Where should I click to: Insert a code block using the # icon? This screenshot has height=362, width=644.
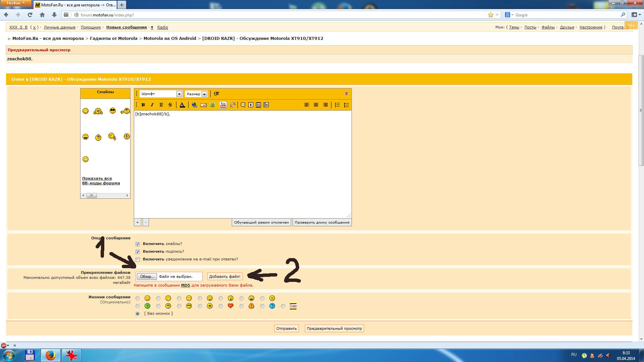tap(251, 105)
